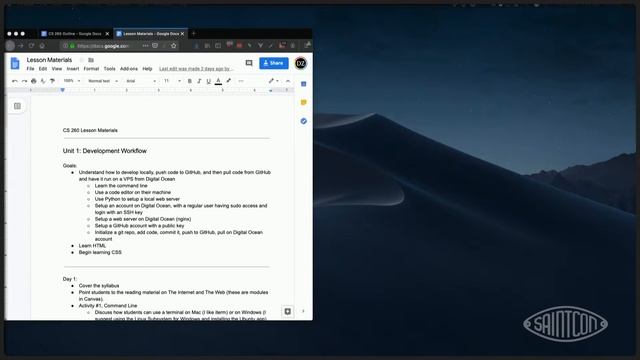Bookmark the page with the star icon
This screenshot has height=360, width=640.
click(173, 46)
